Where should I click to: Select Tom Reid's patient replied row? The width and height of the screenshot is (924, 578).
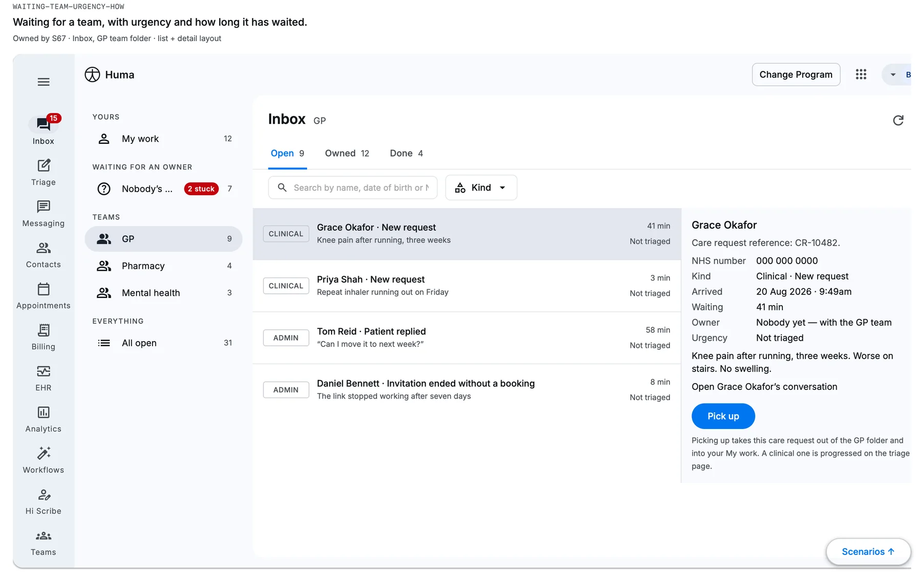pos(467,338)
